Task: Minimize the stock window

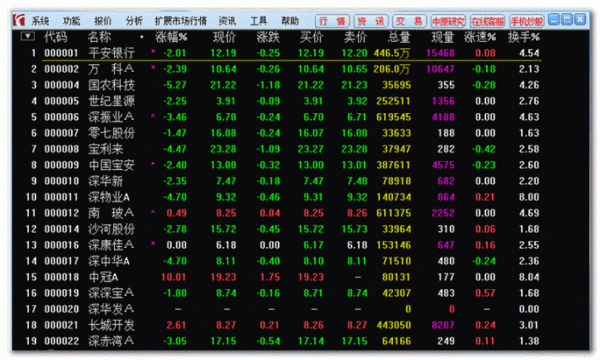Action: 554,19
